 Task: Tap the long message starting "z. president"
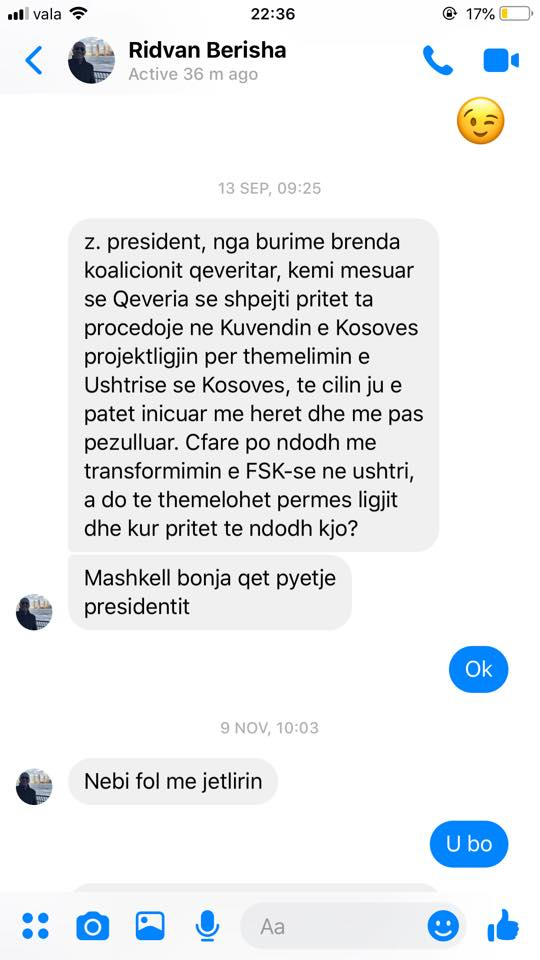point(253,385)
